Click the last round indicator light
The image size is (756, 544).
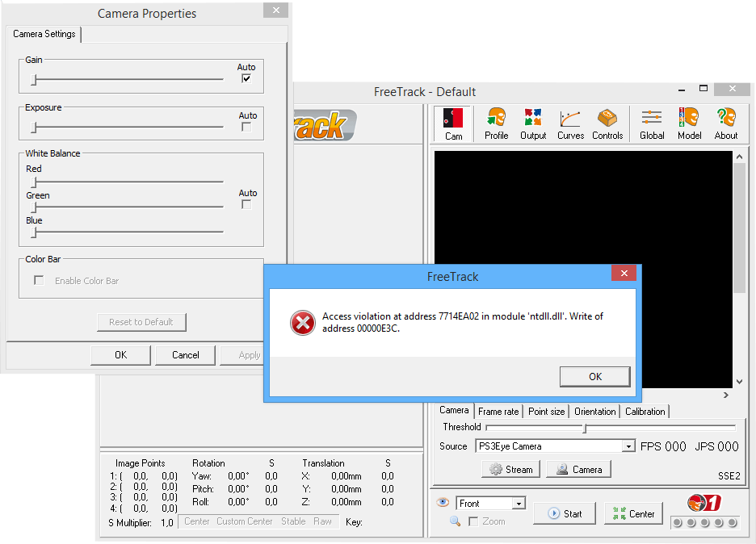click(733, 523)
